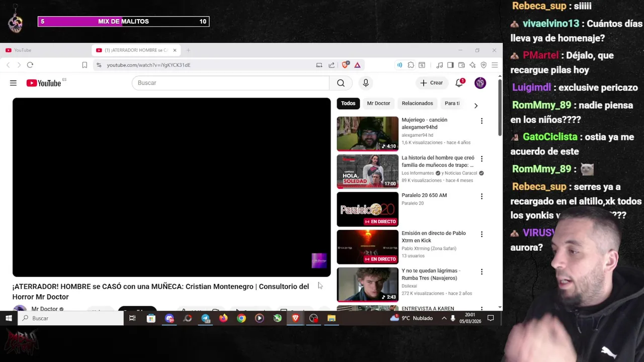Open Emisión en directo de Pablo Xtrm title

tap(434, 237)
